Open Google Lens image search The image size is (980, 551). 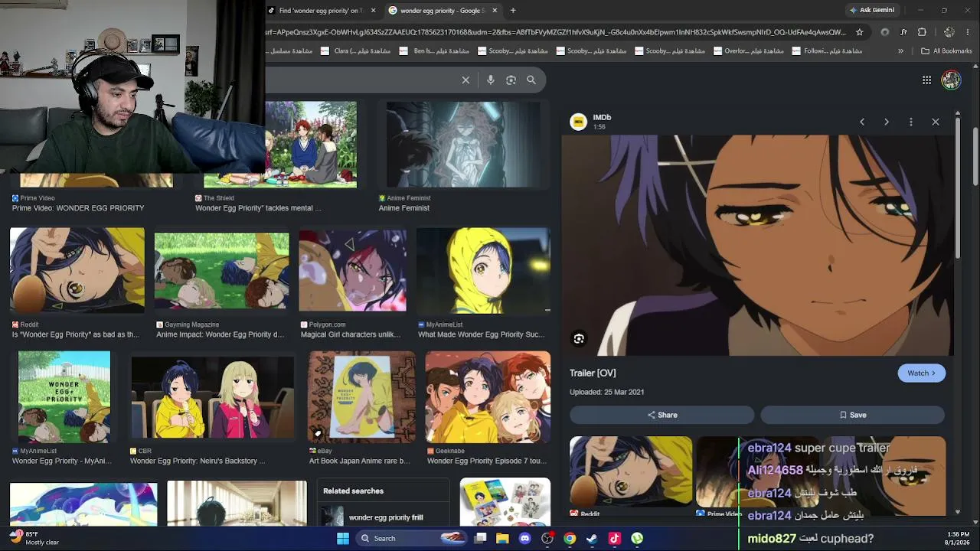coord(511,80)
